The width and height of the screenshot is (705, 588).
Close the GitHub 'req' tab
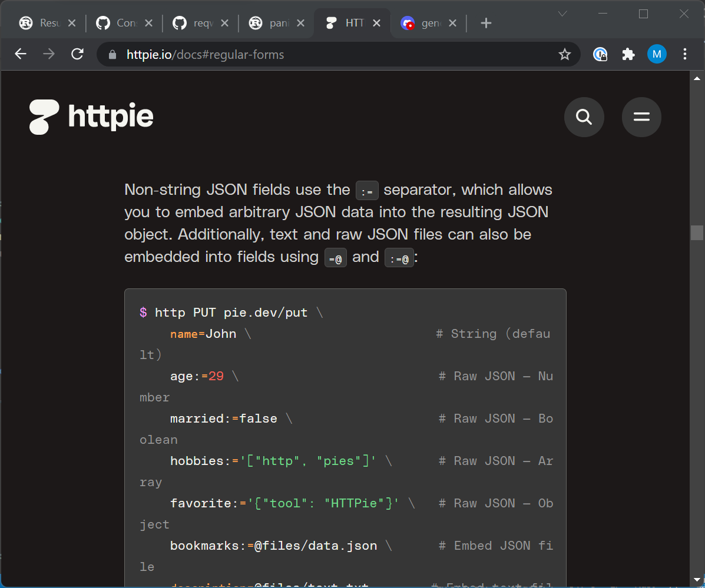[225, 23]
